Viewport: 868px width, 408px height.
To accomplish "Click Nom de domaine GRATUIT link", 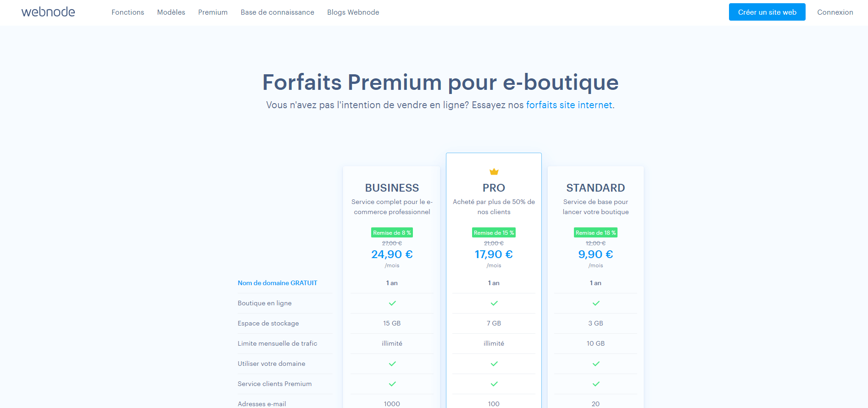I will pyautogui.click(x=278, y=283).
